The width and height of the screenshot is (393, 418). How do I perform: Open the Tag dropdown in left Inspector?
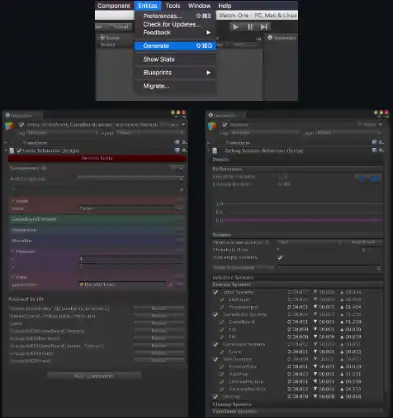[62, 133]
